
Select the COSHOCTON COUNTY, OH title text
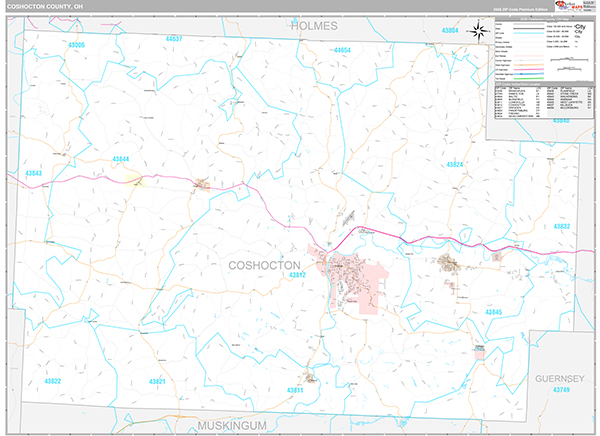44,7
